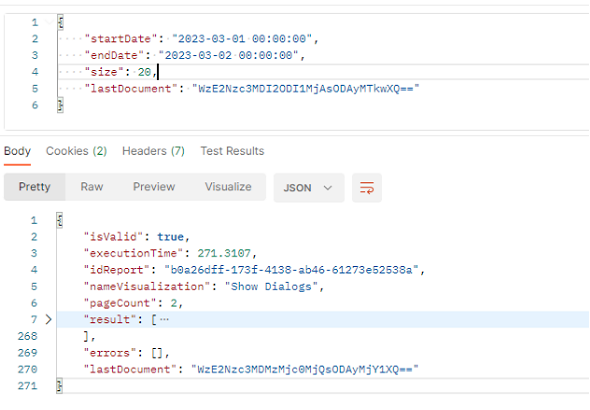Click the true value of isValid
The width and height of the screenshot is (590, 410).
pos(170,237)
